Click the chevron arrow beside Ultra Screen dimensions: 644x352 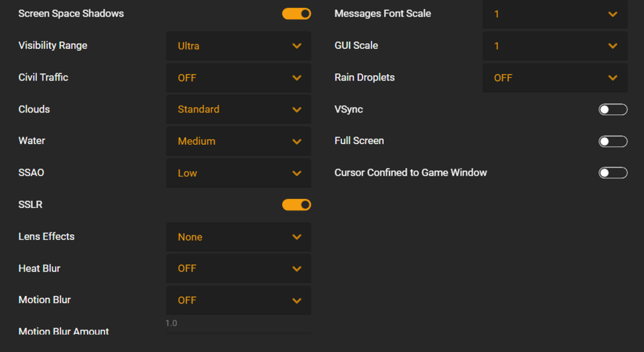[x=297, y=46]
